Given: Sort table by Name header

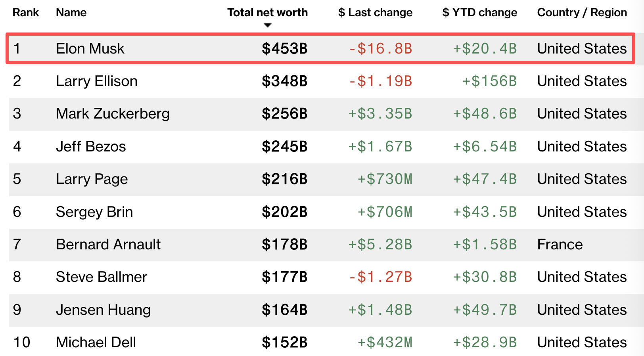Looking at the screenshot, I should [71, 13].
